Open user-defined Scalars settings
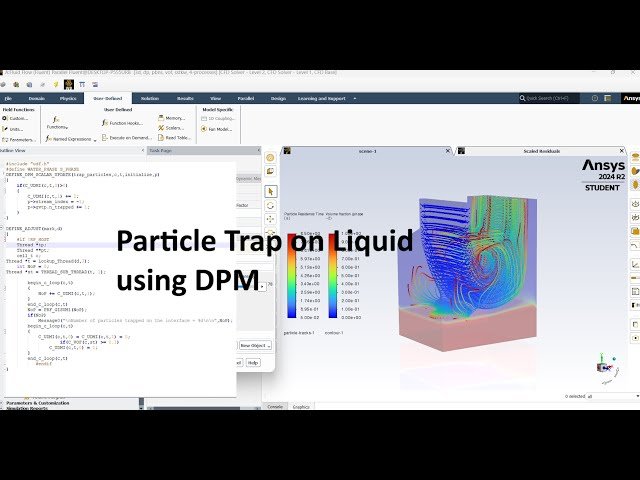Image resolution: width=640 pixels, height=480 pixels. click(x=171, y=128)
